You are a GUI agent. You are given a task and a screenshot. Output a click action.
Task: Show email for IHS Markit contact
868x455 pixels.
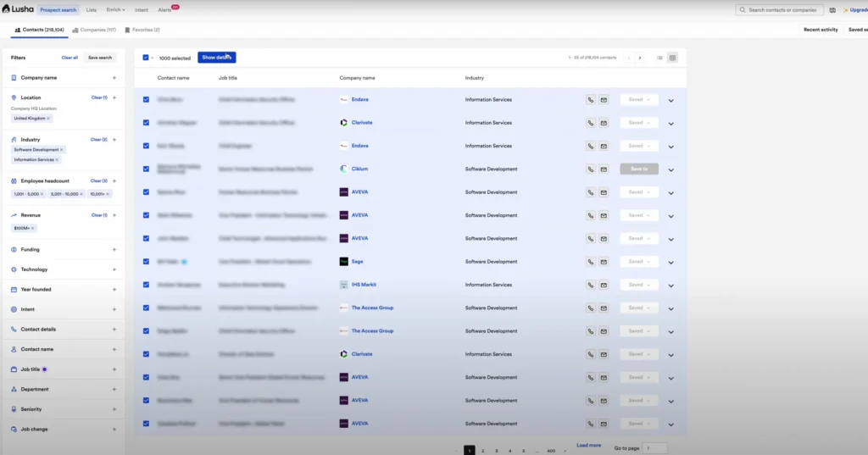point(604,285)
